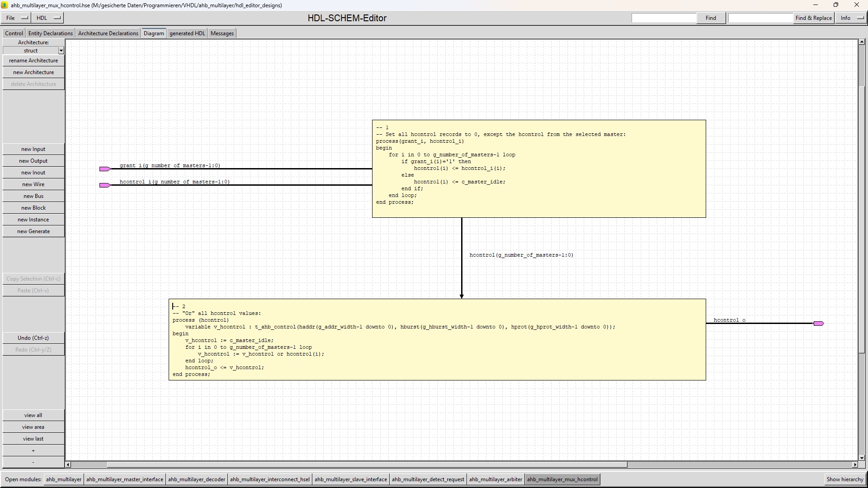Click the grant_i input port symbol
This screenshot has width=868, height=488.
coord(104,169)
